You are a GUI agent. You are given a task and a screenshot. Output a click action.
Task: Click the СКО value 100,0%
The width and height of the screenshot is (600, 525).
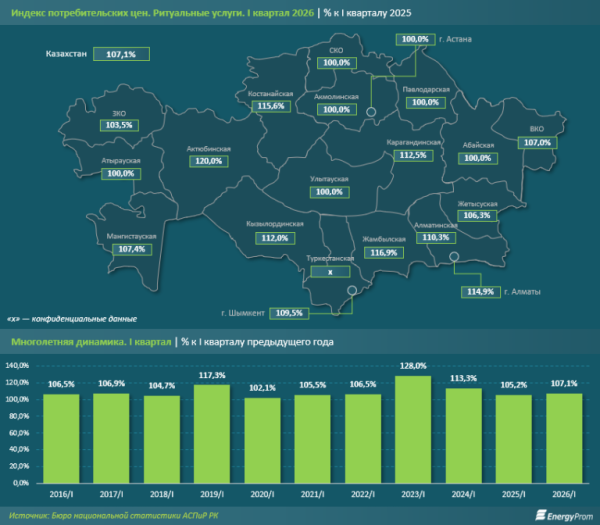click(337, 63)
